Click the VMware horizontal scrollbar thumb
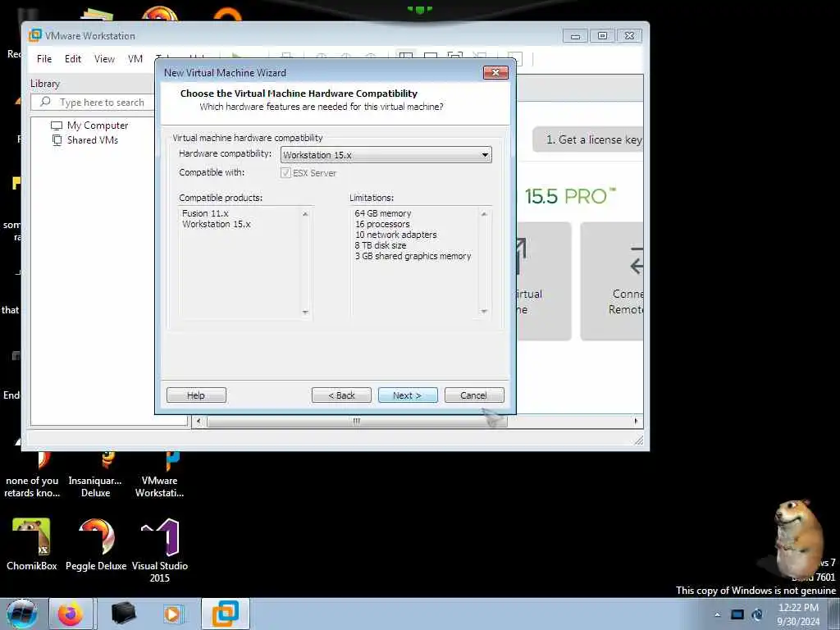The height and width of the screenshot is (630, 840). pos(357,422)
